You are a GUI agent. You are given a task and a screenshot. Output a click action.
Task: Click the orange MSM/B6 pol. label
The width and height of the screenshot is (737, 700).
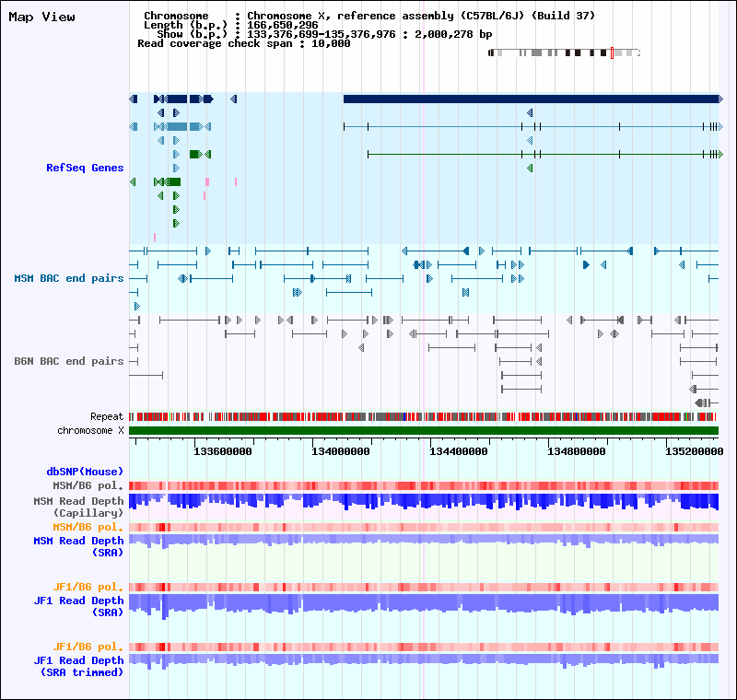[88, 527]
